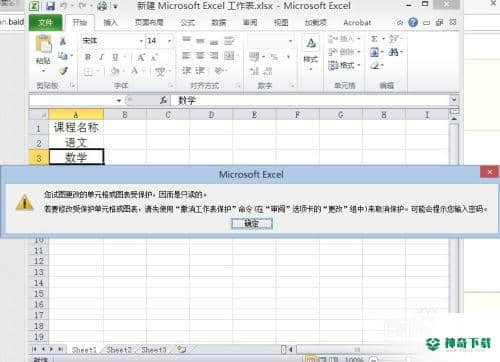Click the Decrease Indent icon
Screen dimensions: 500x362
coord(186,70)
